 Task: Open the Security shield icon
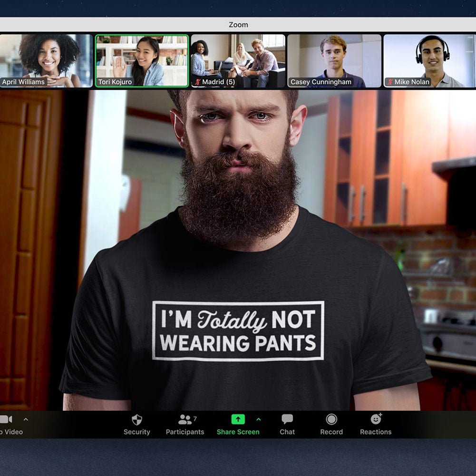click(136, 419)
